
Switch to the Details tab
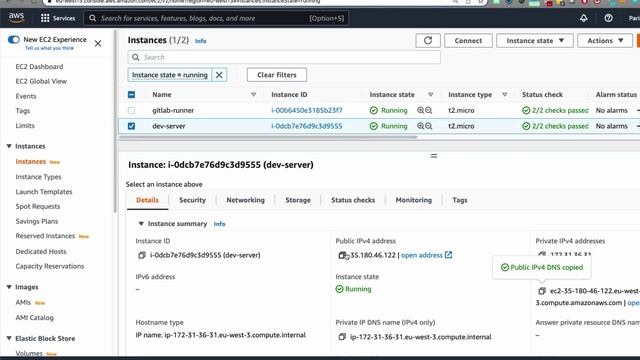coord(147,200)
